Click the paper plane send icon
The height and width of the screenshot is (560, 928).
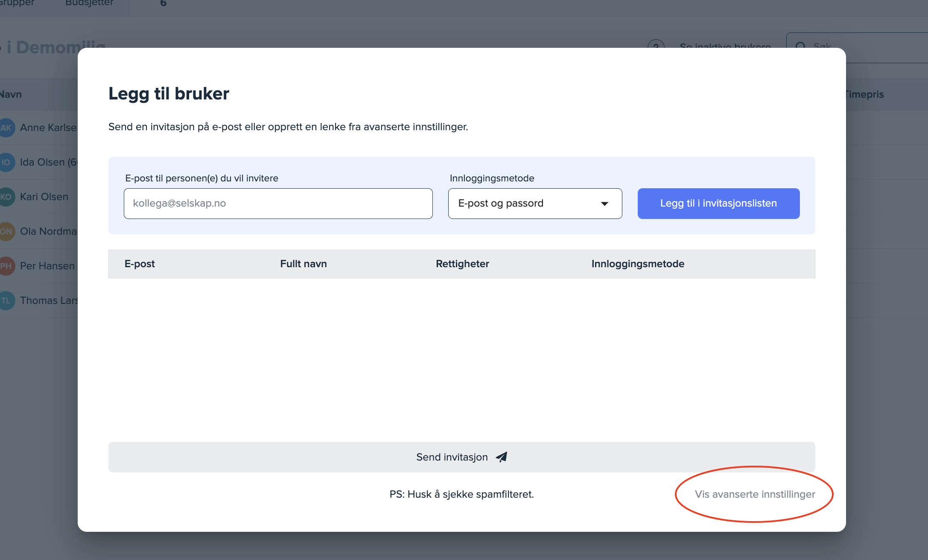502,457
